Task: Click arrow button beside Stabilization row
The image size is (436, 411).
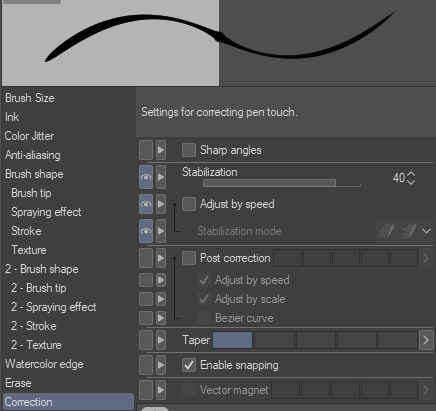Action: tap(161, 177)
